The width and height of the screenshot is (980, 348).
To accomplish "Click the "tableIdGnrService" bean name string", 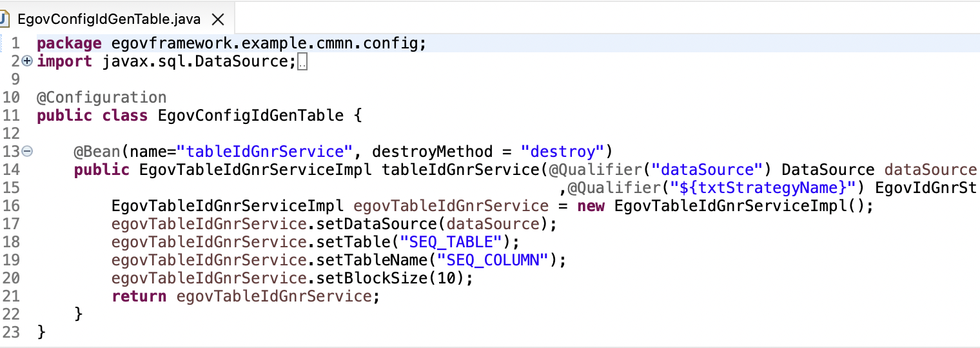I will (x=264, y=152).
